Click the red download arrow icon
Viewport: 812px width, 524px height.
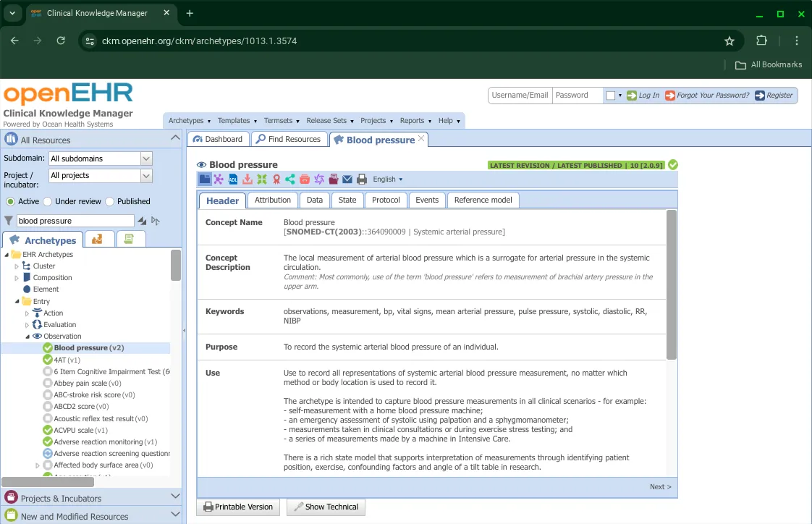pyautogui.click(x=248, y=179)
